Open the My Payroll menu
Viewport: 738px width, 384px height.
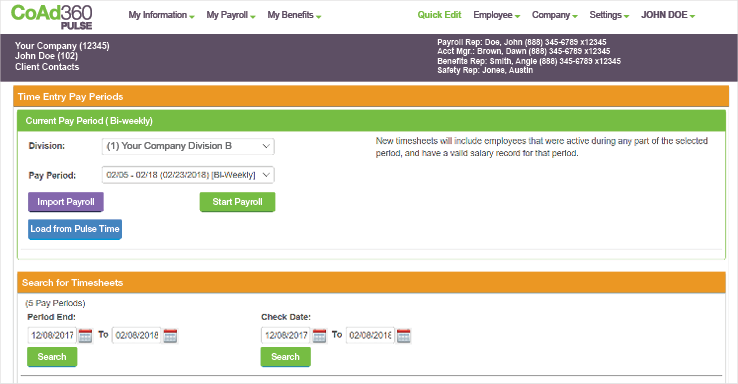pyautogui.click(x=231, y=15)
